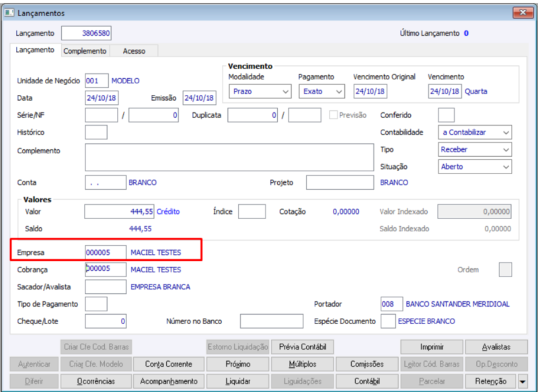Open the arrow menu next to Retenção
Image resolution: width=538 pixels, height=392 pixels.
523,381
